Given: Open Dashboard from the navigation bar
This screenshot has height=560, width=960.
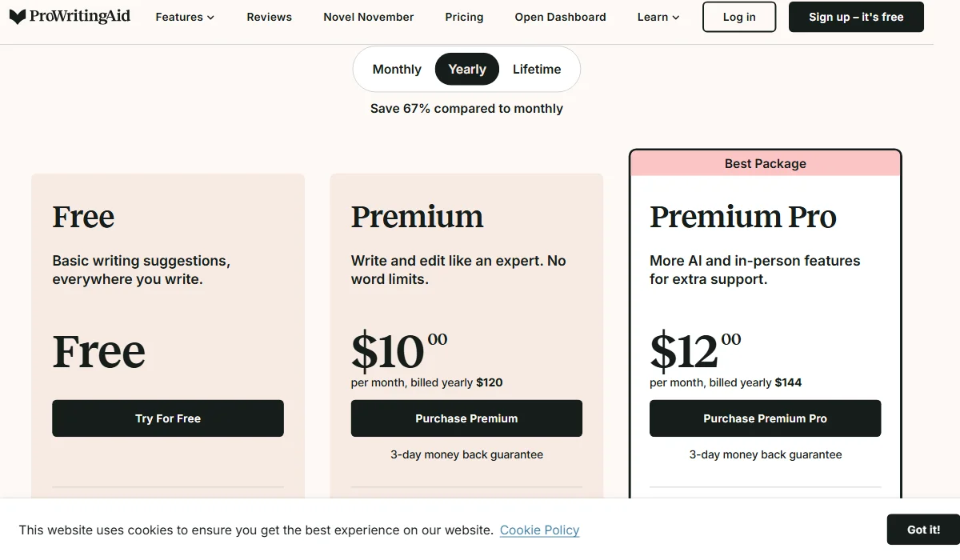Looking at the screenshot, I should 560,17.
